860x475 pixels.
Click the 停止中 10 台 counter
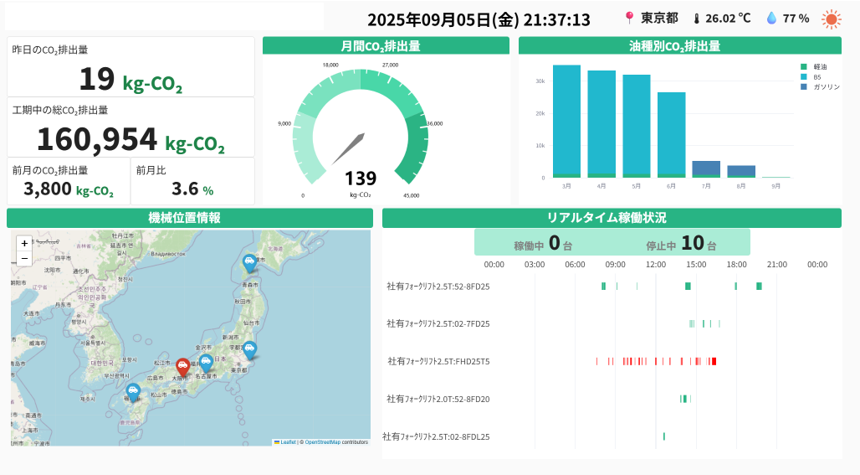681,243
